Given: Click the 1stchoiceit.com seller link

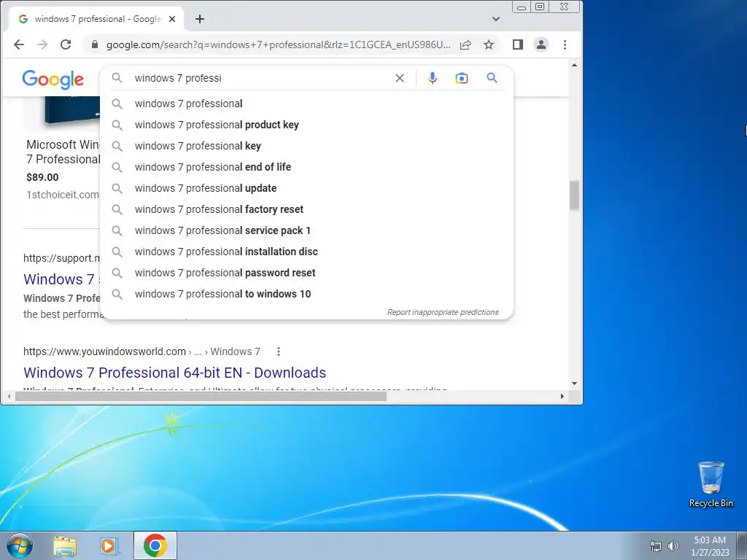Looking at the screenshot, I should pos(63,195).
